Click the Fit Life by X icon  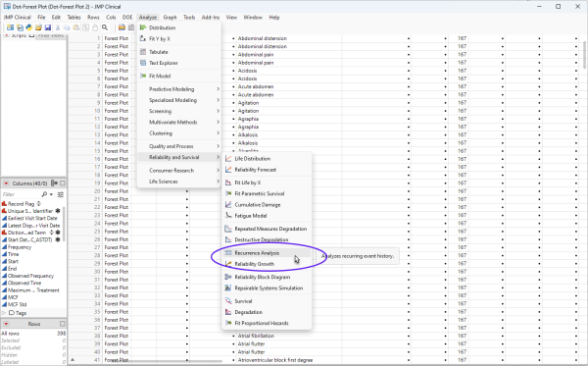tap(228, 183)
